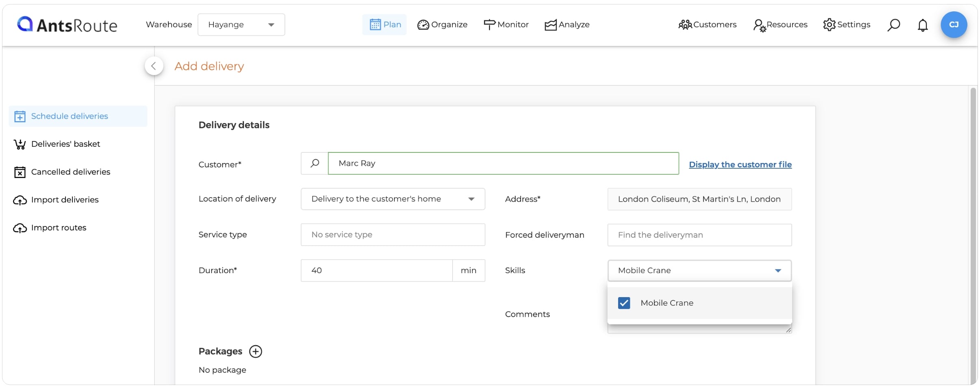Click the 'Delivery details' heading
Screen dimensions: 980x389
pyautogui.click(x=234, y=125)
